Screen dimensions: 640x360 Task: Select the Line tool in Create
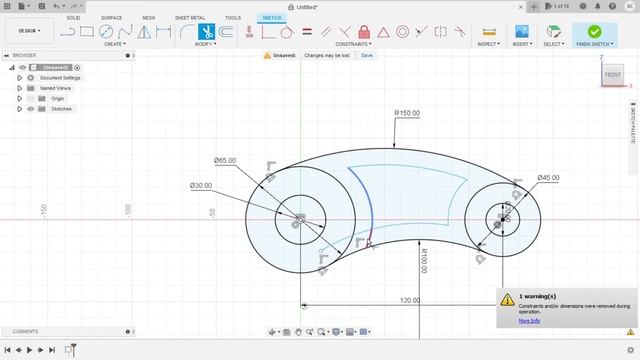[x=68, y=31]
